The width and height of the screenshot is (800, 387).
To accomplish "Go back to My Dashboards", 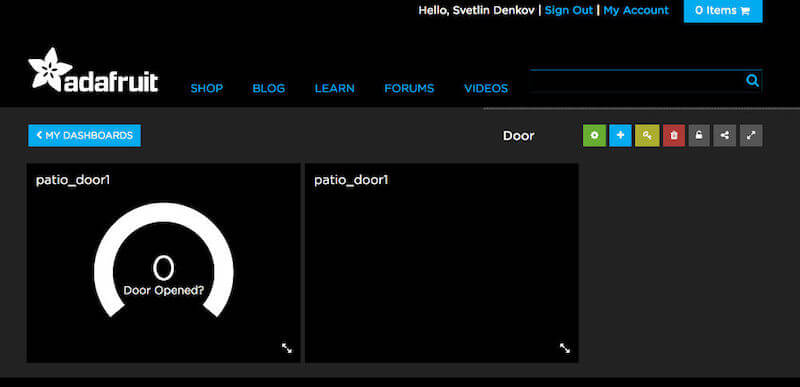I will [x=85, y=136].
